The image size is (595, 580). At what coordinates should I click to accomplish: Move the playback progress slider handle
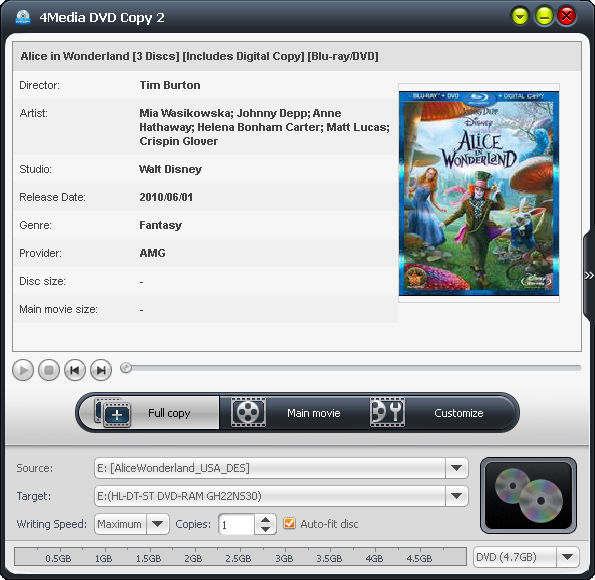(x=126, y=367)
